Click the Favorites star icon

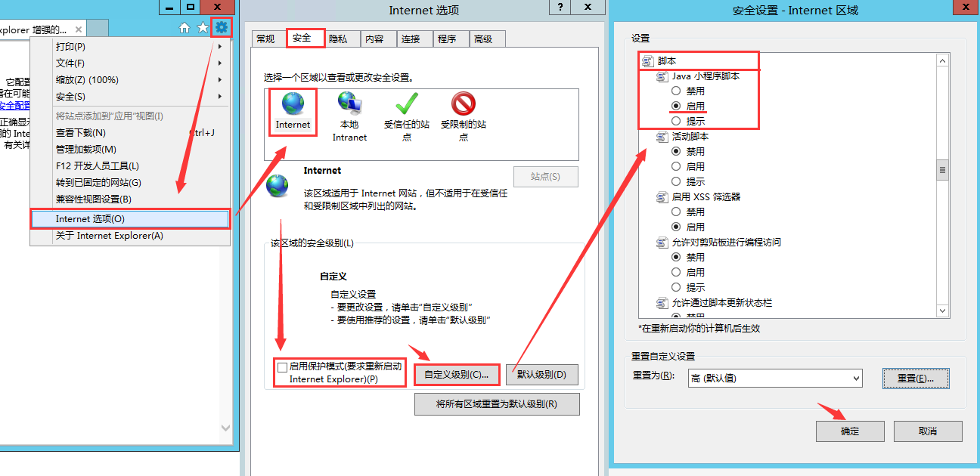tap(203, 28)
